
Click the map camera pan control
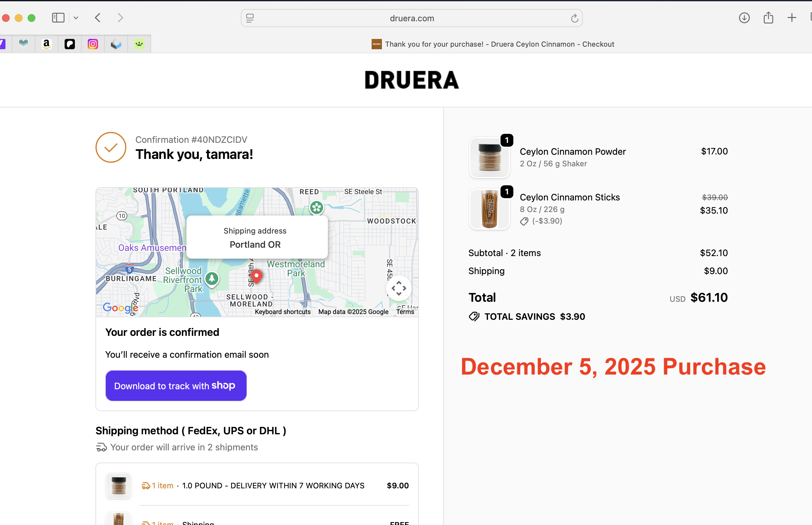click(399, 289)
